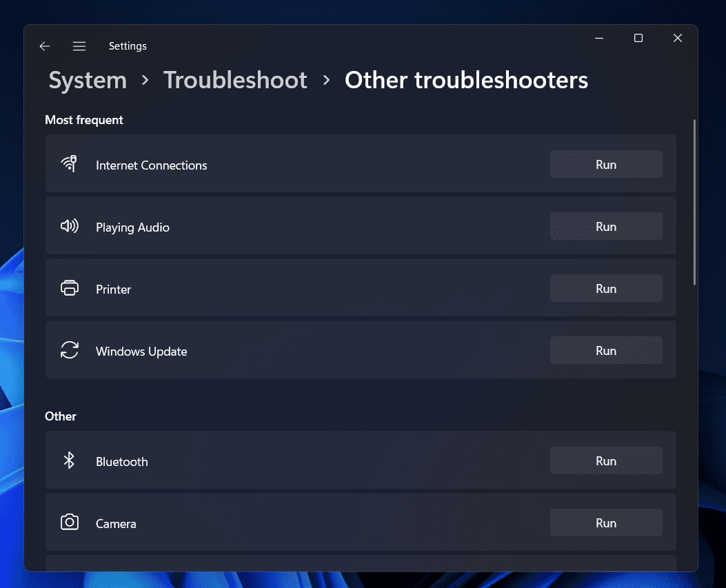
Task: Click the Bluetooth icon
Action: point(69,460)
